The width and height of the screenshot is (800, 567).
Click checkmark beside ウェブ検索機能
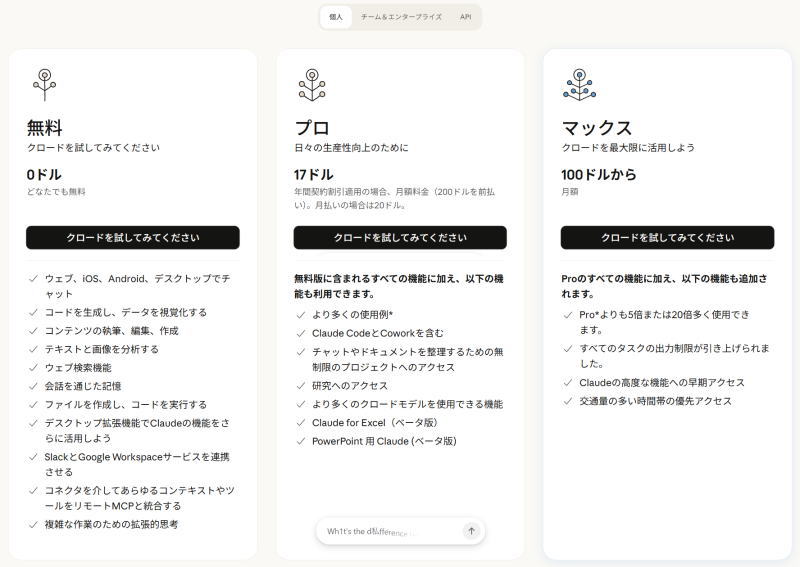point(33,368)
